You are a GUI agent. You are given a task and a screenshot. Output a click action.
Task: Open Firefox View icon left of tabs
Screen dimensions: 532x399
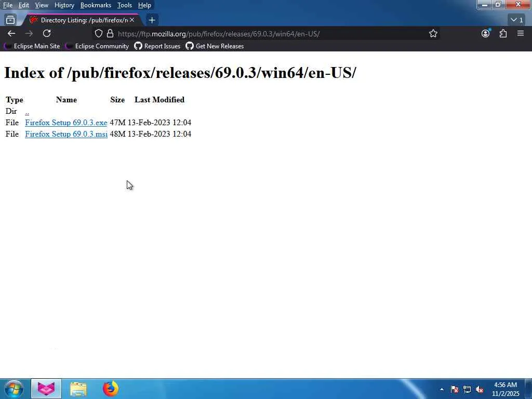click(10, 20)
